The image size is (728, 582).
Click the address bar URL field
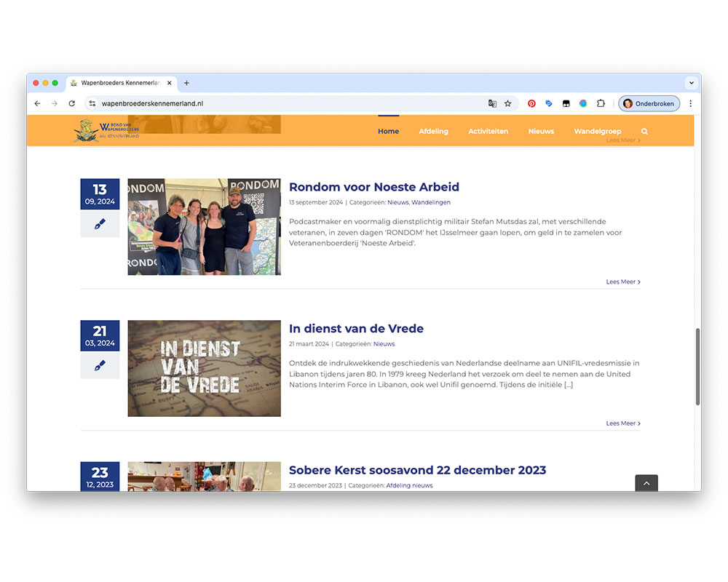pyautogui.click(x=291, y=103)
